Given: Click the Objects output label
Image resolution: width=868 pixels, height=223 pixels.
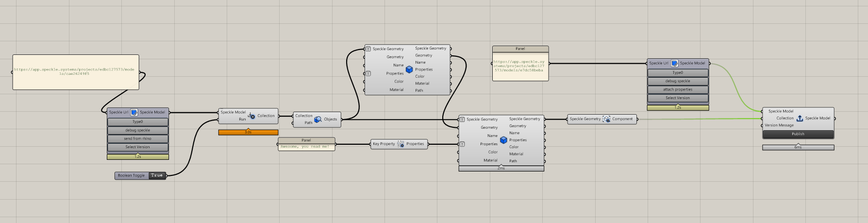Looking at the screenshot, I should tap(331, 120).
